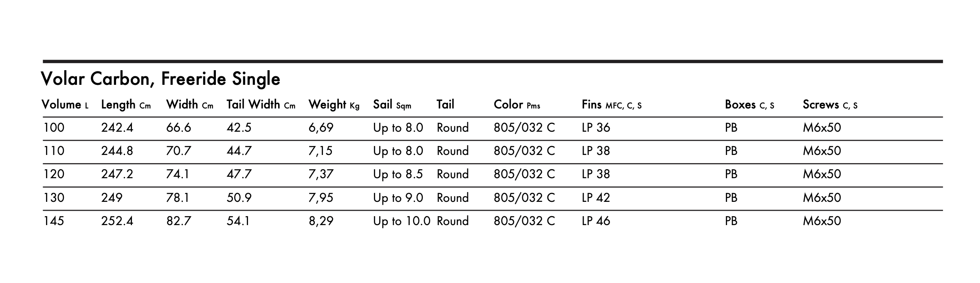Click the LP 36 fin value
The width and height of the screenshot is (980, 283).
[x=596, y=128]
